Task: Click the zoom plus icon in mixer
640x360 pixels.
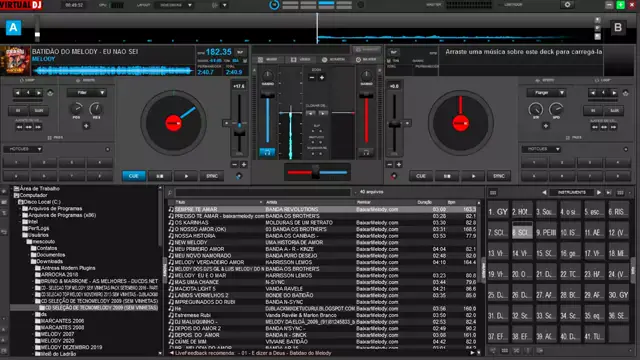Action: click(322, 78)
